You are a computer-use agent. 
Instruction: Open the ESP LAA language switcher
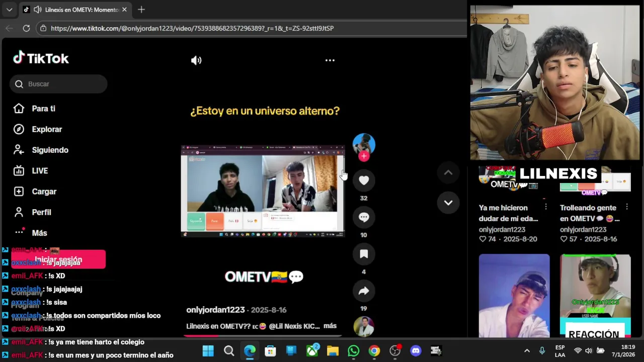[x=560, y=351]
